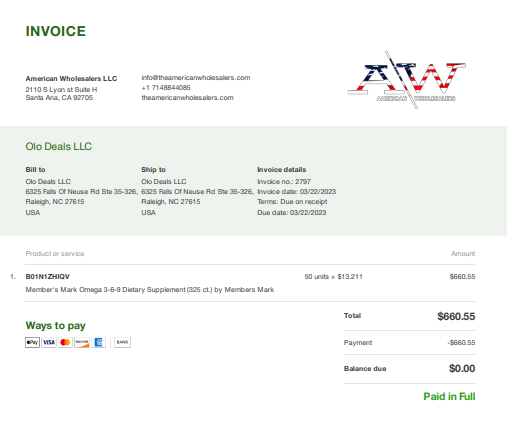Click the Balance due $0.00 amount
The height and width of the screenshot is (422, 507).
pyautogui.click(x=462, y=368)
